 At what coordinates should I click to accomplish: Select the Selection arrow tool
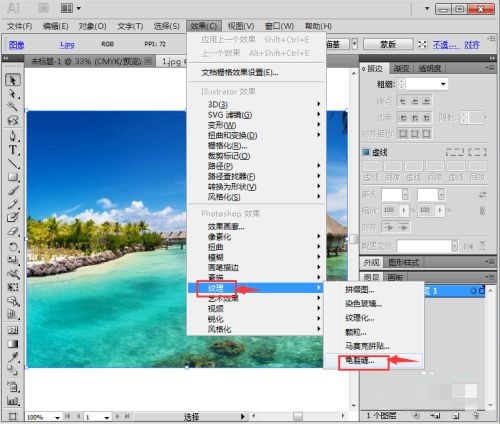pos(13,80)
